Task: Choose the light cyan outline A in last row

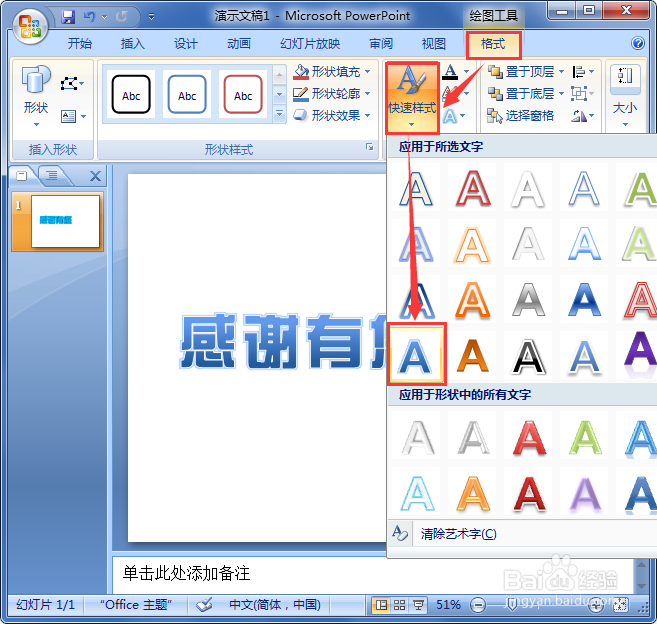Action: (x=417, y=494)
